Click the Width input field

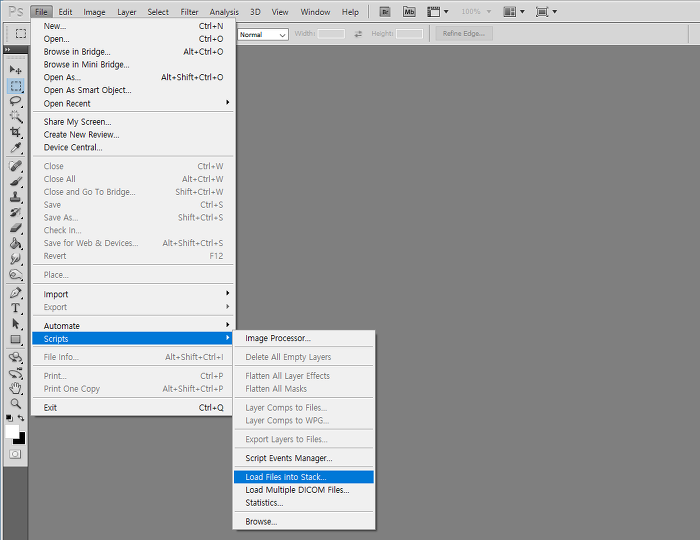(331, 34)
